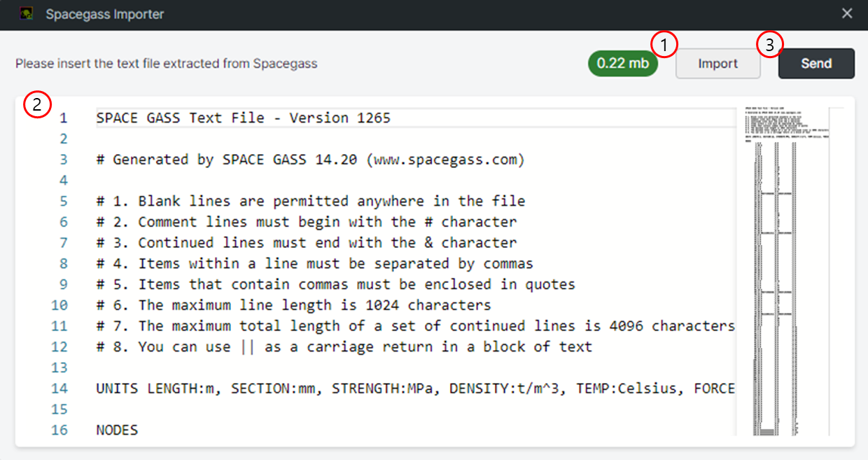Click line 10 about maximum line length
The image size is (868, 460).
click(294, 305)
